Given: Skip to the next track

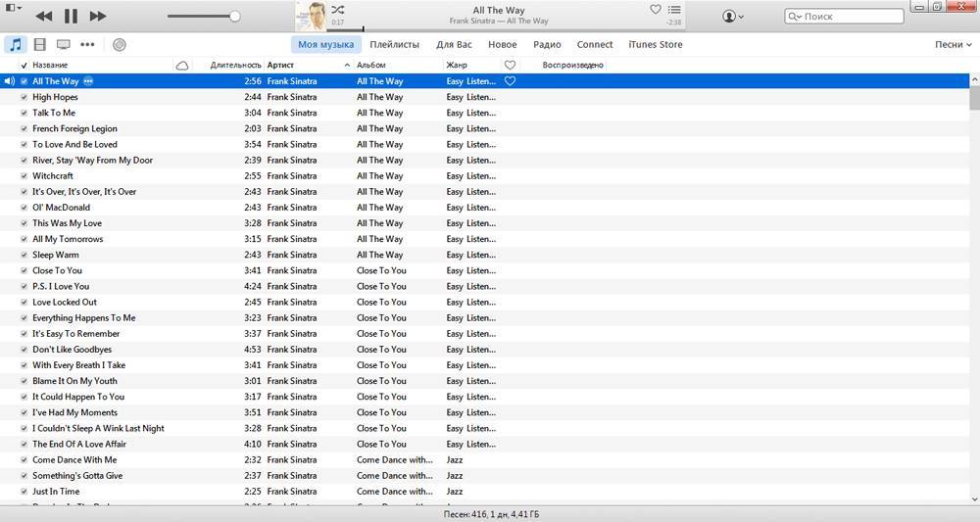Looking at the screenshot, I should click(97, 17).
